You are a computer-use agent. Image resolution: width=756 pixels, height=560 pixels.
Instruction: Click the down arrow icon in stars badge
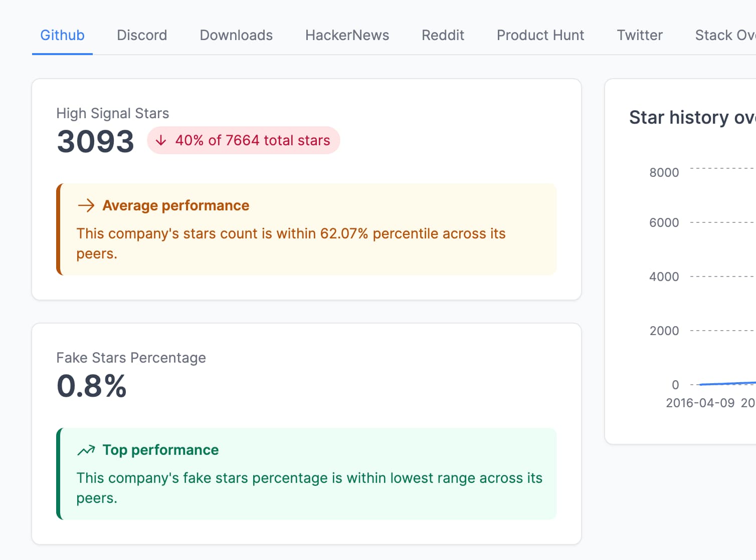click(x=161, y=140)
